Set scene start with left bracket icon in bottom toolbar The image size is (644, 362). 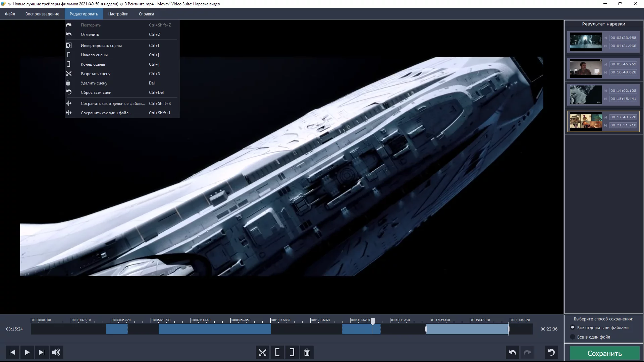(x=277, y=353)
